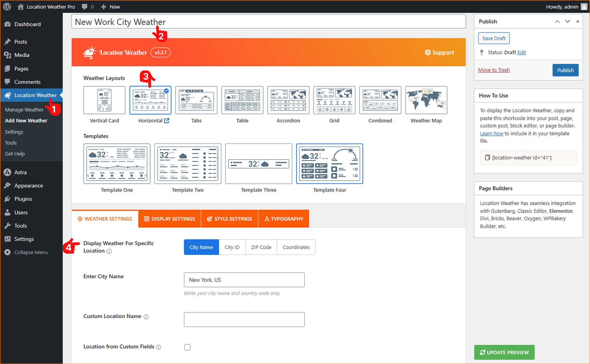Choose the Weather Map layout
The width and height of the screenshot is (590, 364).
(x=426, y=100)
